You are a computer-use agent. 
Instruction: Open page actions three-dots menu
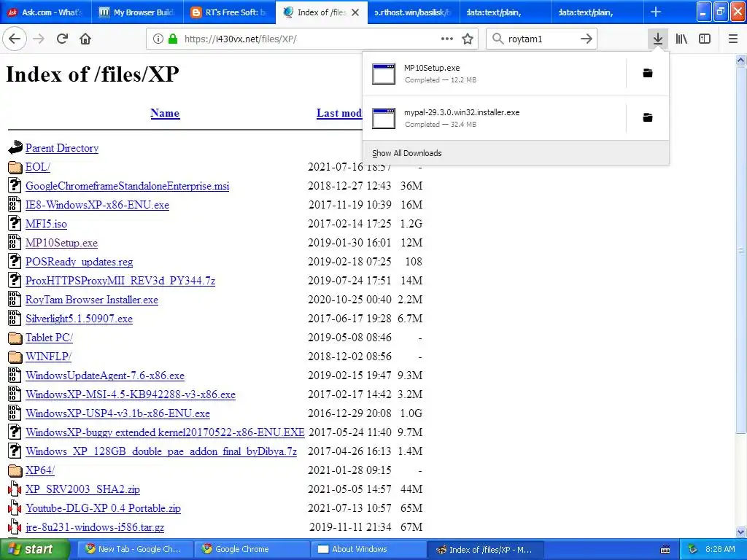click(x=447, y=39)
